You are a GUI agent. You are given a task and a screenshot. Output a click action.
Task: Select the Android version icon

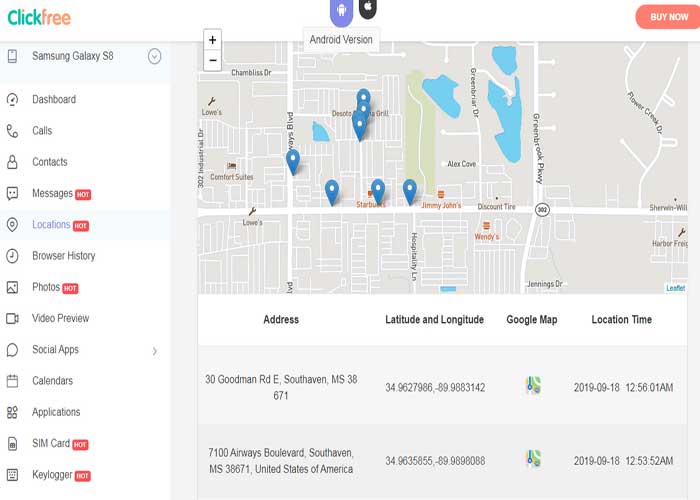pyautogui.click(x=342, y=11)
